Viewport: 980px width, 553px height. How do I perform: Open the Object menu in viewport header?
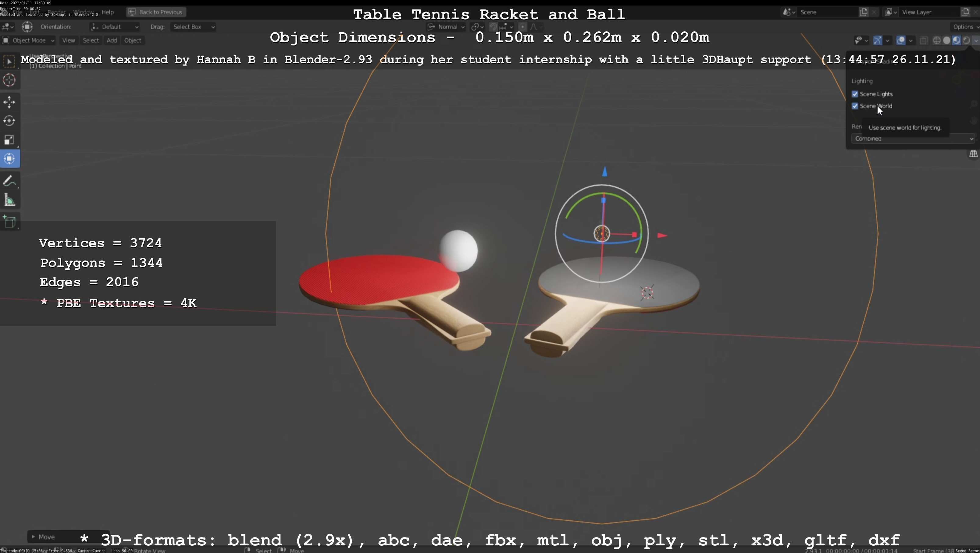coord(132,40)
